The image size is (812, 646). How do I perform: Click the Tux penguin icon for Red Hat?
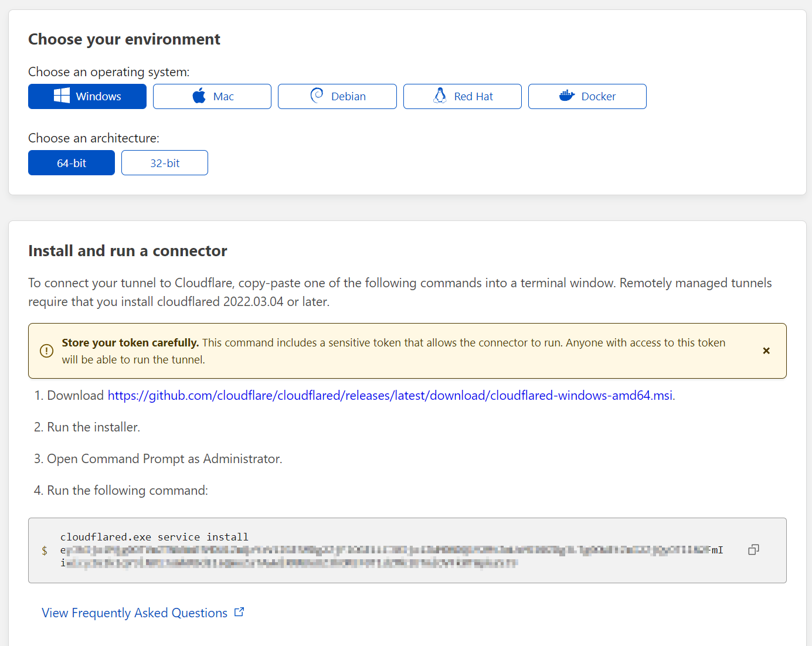(x=440, y=96)
